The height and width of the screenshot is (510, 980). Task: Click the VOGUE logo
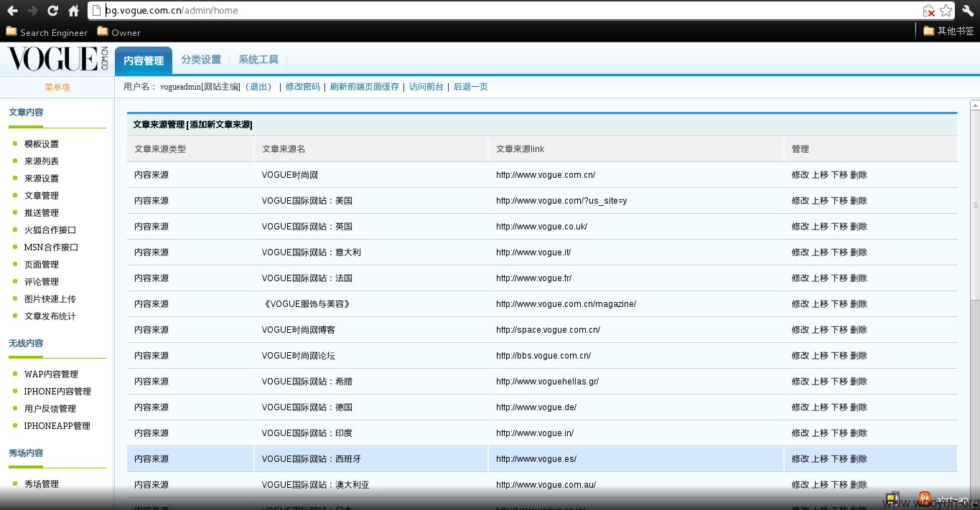tap(57, 60)
